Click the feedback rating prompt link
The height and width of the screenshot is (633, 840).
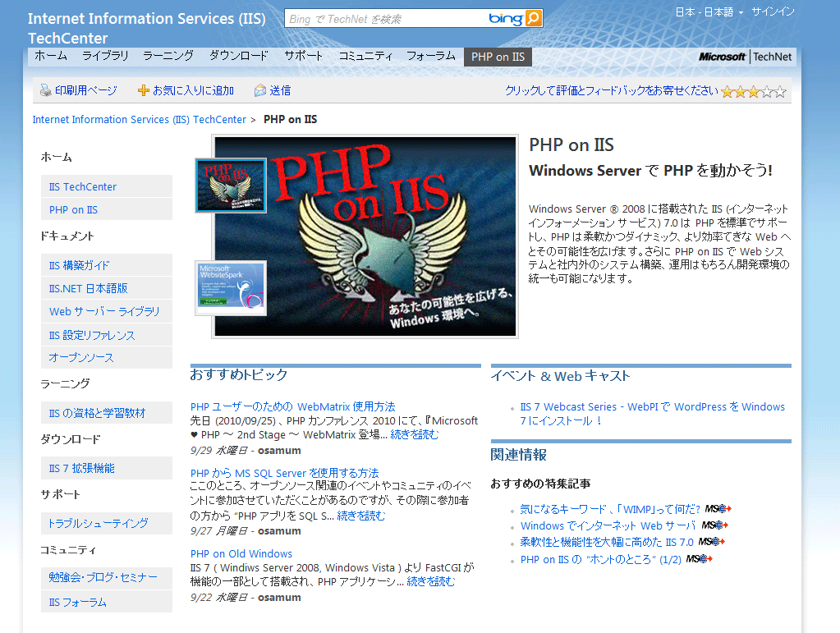tap(612, 90)
